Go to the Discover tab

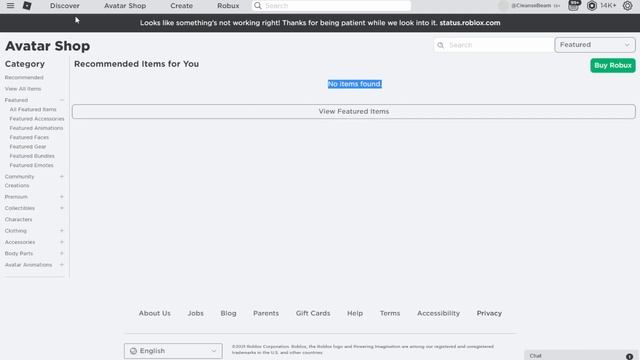(65, 6)
